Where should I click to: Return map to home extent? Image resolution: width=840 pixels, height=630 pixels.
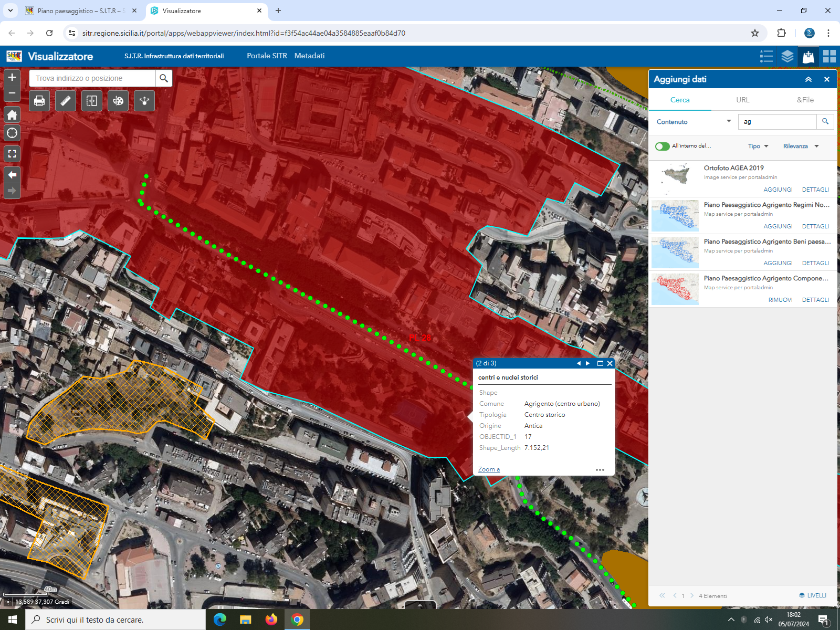pos(12,115)
